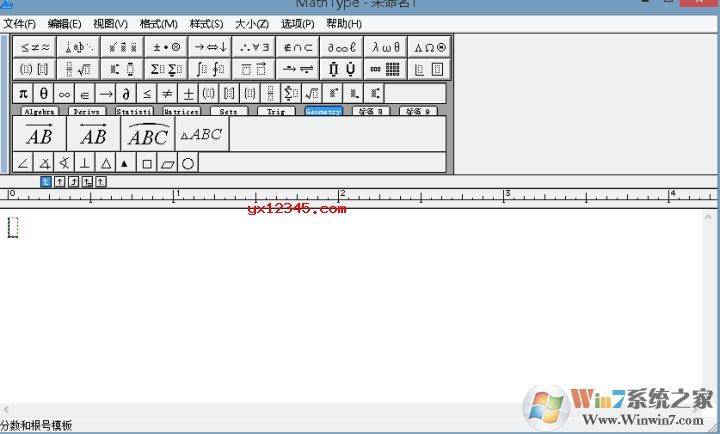Insert the circle symbol
This screenshot has height=434, width=720.
(x=188, y=163)
